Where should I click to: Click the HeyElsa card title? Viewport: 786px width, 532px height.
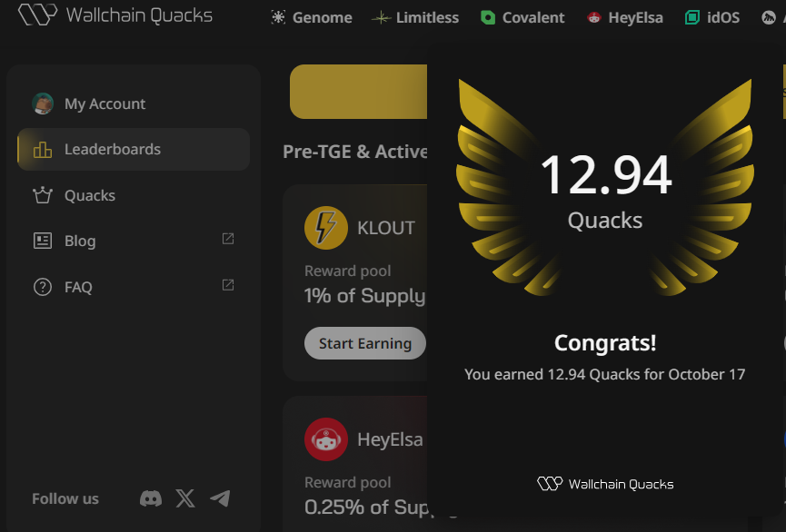(x=390, y=439)
